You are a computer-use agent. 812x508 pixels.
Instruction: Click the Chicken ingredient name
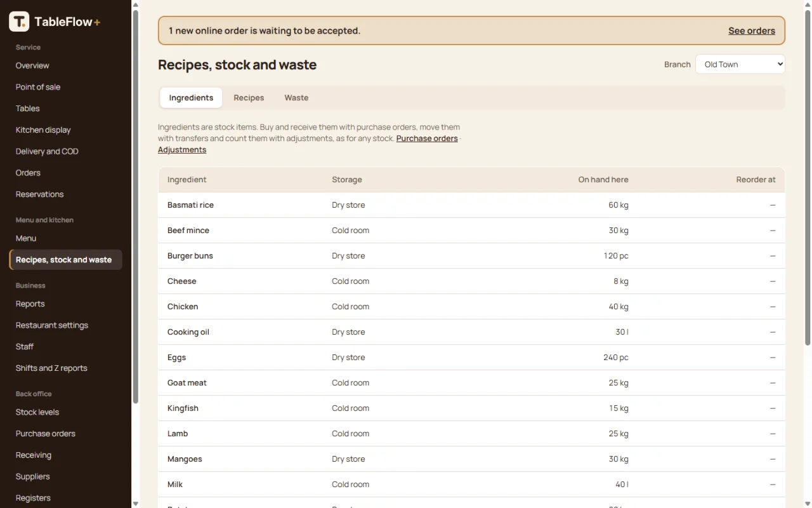click(183, 307)
